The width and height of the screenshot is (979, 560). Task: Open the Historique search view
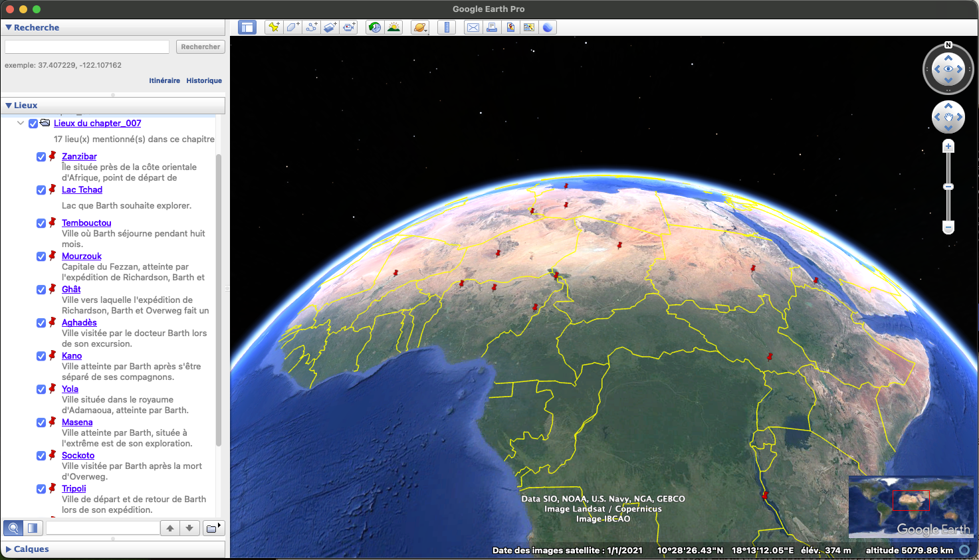[x=204, y=80]
